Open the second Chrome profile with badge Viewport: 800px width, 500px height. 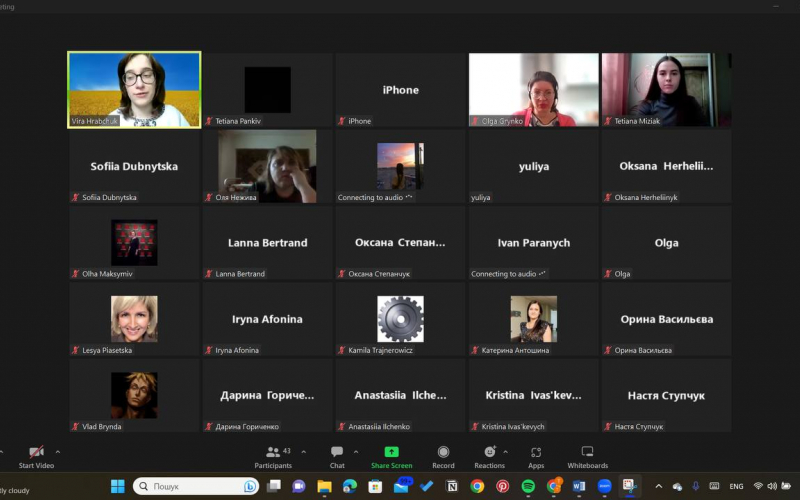tap(554, 486)
